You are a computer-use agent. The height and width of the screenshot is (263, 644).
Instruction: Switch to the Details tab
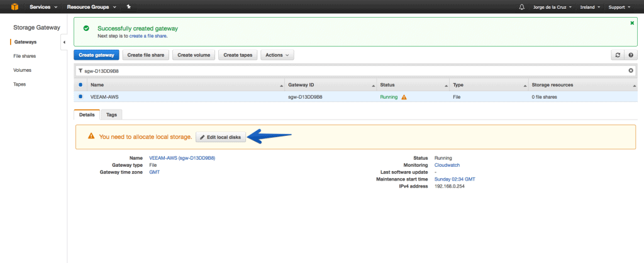click(x=87, y=115)
